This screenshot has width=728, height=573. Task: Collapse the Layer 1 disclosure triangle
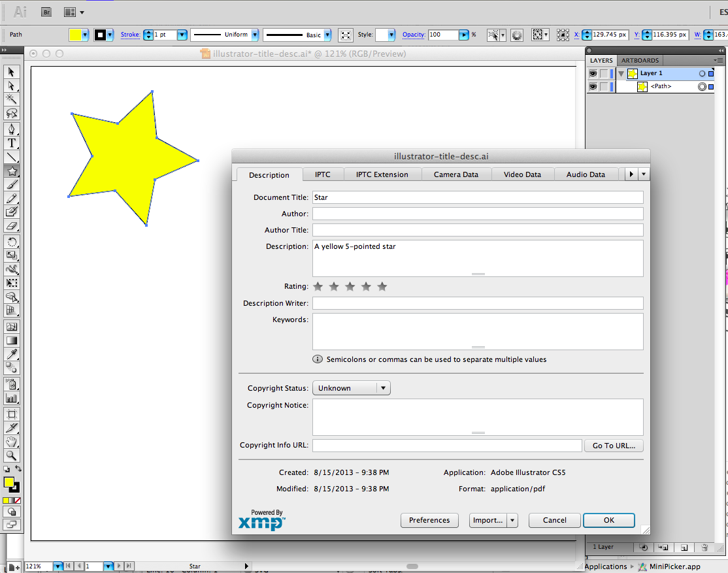(x=621, y=74)
